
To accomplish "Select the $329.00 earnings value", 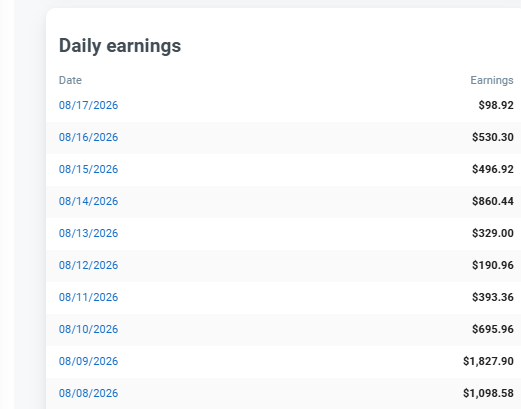I will 493,233.
